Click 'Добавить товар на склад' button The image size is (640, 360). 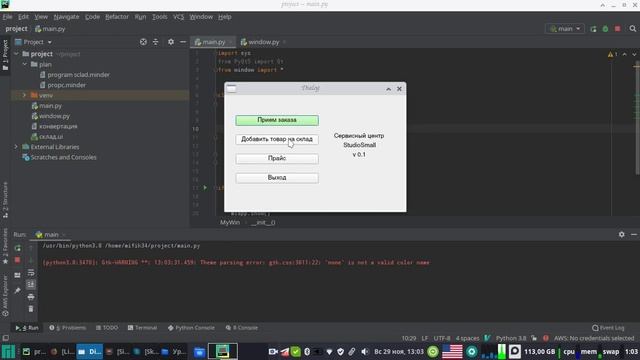pyautogui.click(x=277, y=139)
